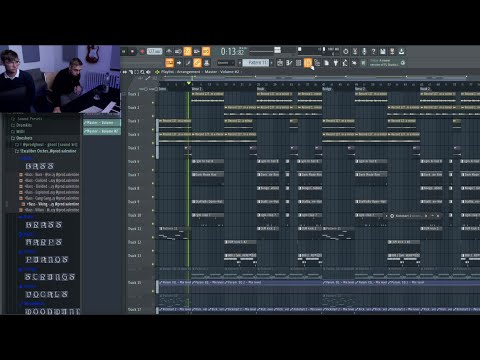Viewport: 480px width, 360px height.
Task: Click the arrow right of Pattern 11
Action: 272,63
